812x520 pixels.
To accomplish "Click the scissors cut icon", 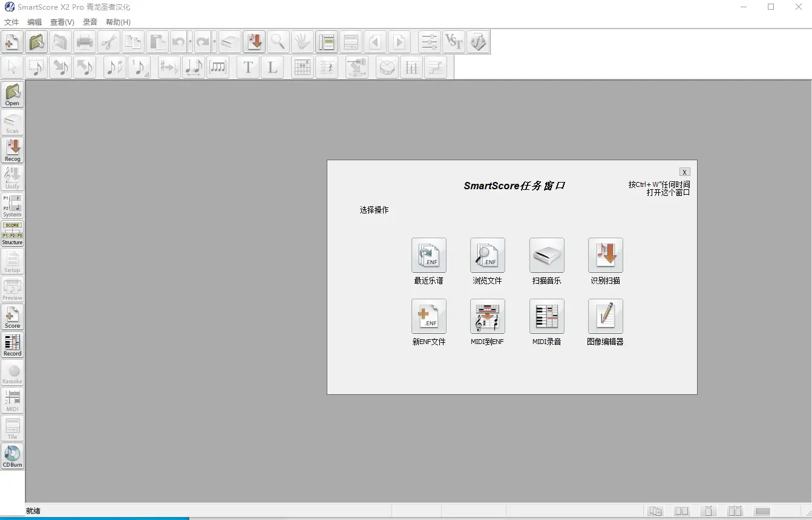I will [x=109, y=42].
